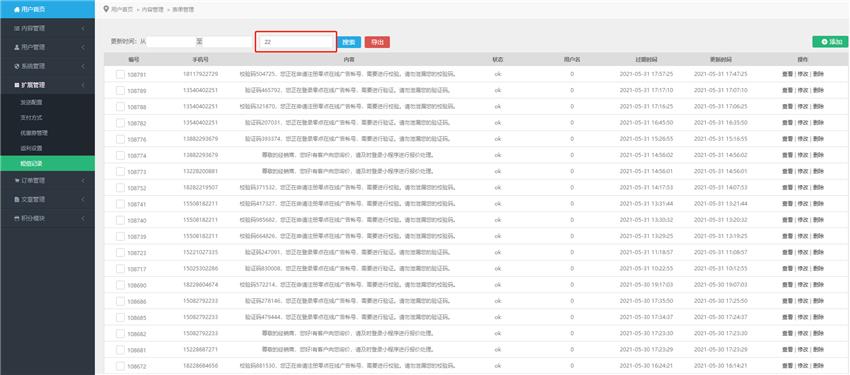Click the icon beside 积分模块

pyautogui.click(x=16, y=218)
